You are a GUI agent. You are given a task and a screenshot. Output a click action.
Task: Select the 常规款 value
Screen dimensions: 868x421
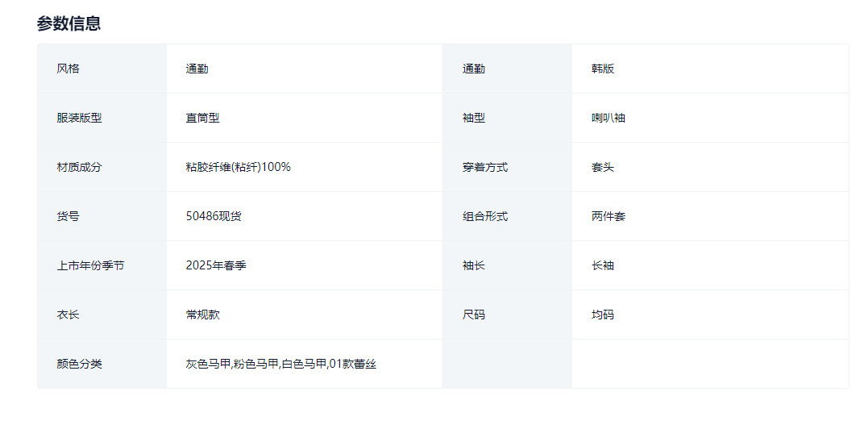click(202, 315)
